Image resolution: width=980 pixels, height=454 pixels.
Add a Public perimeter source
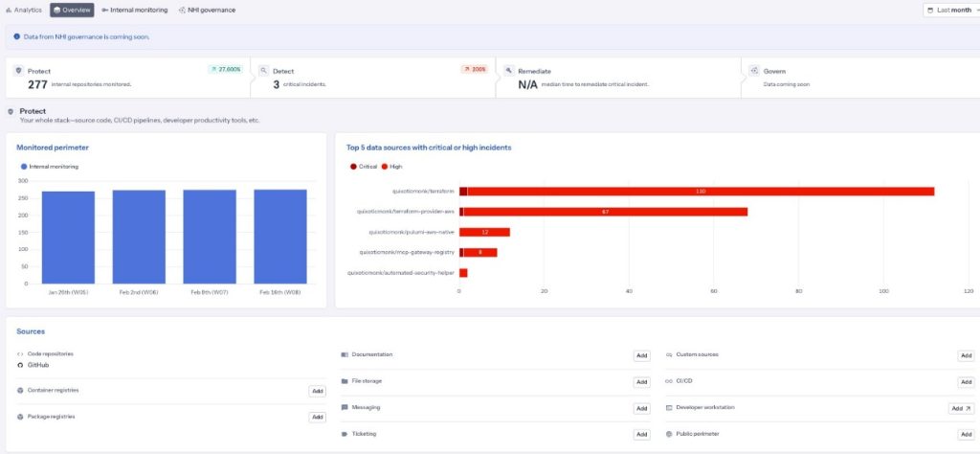pyautogui.click(x=966, y=435)
